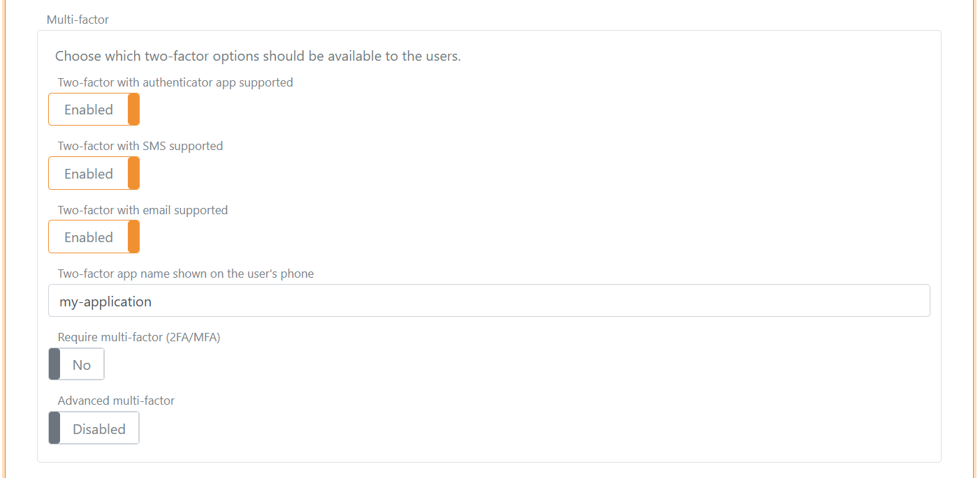Click the instruction text about two-factor options

tap(258, 56)
